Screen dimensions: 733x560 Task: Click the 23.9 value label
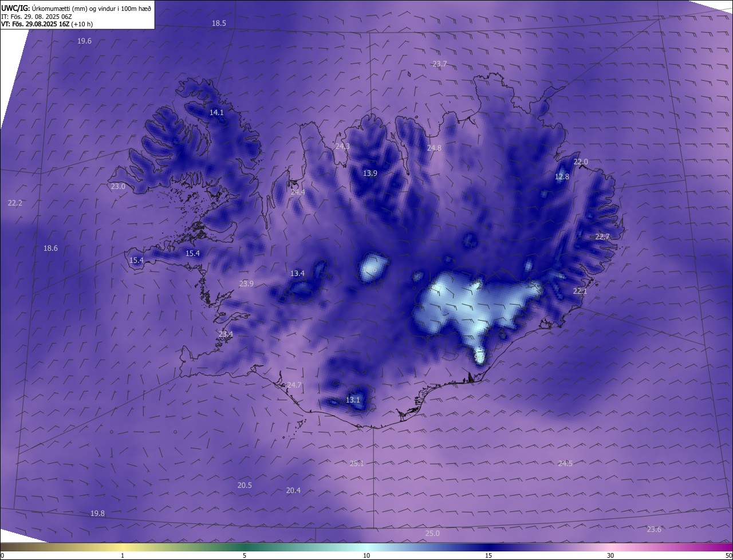(246, 284)
